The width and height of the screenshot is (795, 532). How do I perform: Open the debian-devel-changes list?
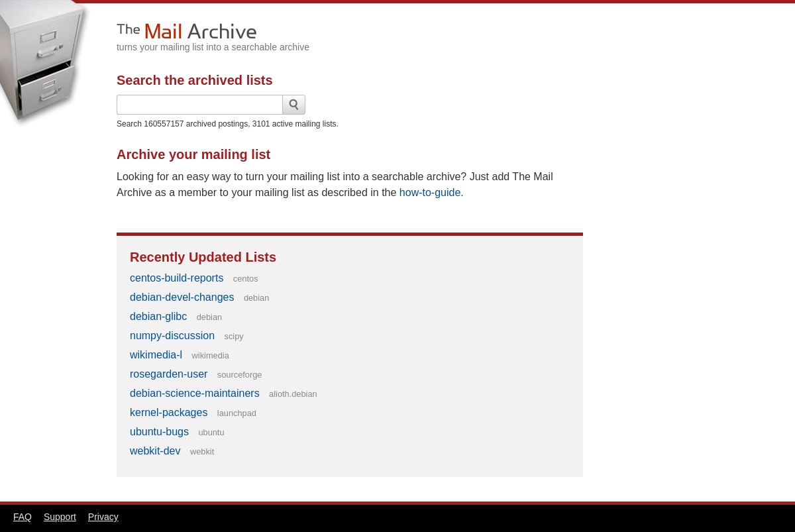pyautogui.click(x=182, y=297)
